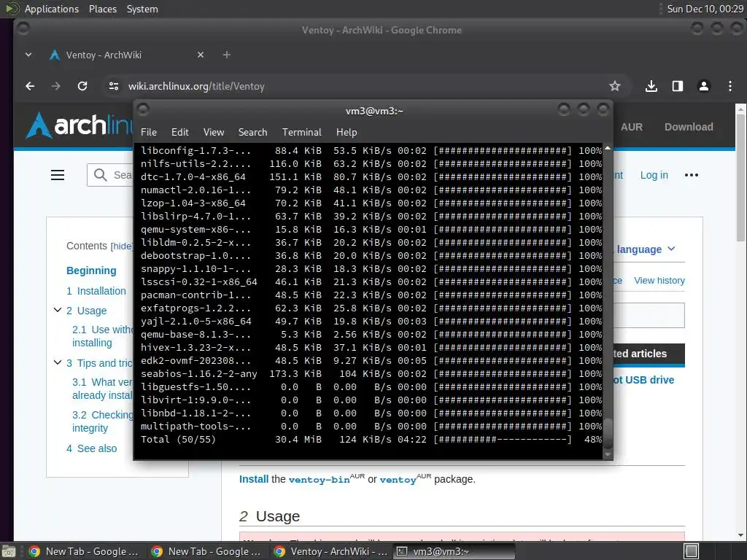Open the terminal Search menu
The height and width of the screenshot is (560, 747).
point(252,133)
